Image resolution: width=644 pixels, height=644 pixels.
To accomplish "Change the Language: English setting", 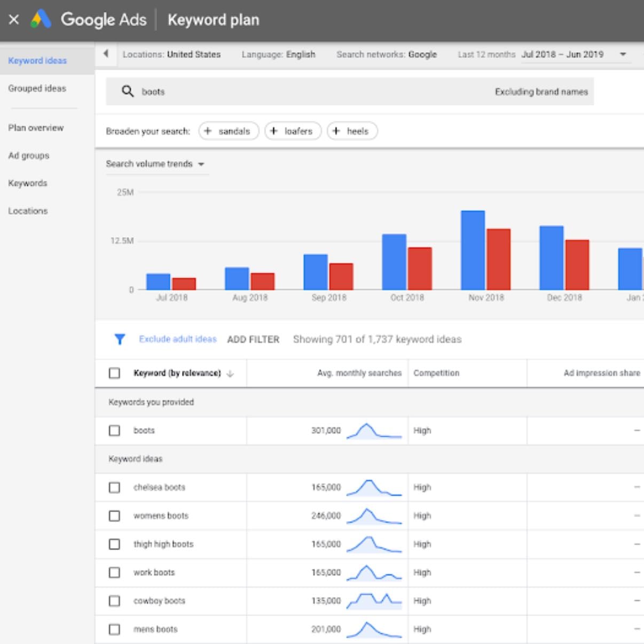I will (278, 54).
